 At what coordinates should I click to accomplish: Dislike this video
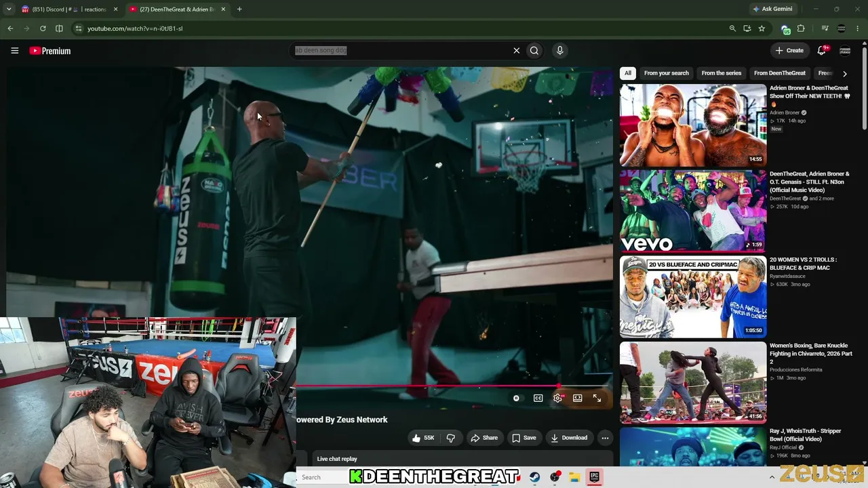(x=450, y=438)
